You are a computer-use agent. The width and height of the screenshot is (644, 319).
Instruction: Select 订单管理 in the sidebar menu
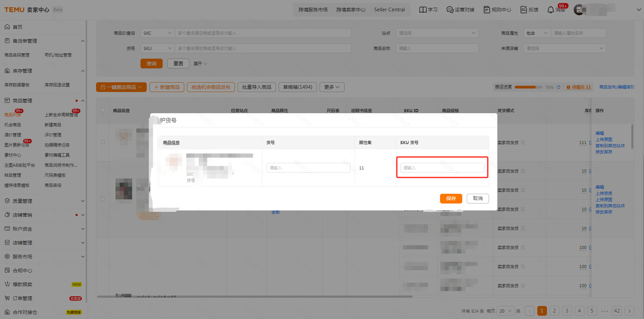[x=22, y=298]
